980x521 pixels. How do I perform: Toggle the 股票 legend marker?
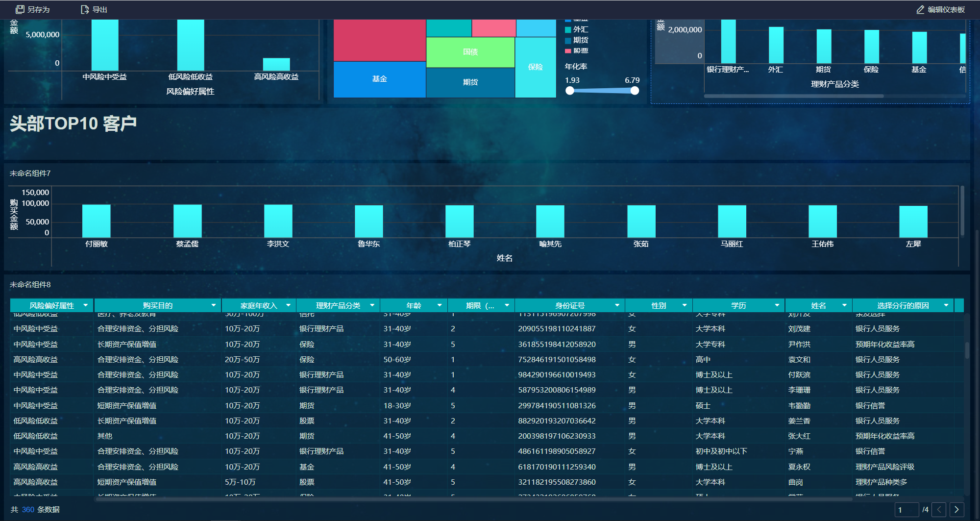tap(568, 51)
